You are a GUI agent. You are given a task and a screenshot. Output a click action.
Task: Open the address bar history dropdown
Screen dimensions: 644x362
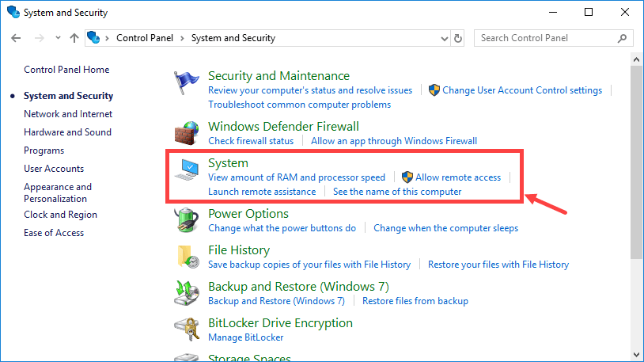tap(441, 38)
